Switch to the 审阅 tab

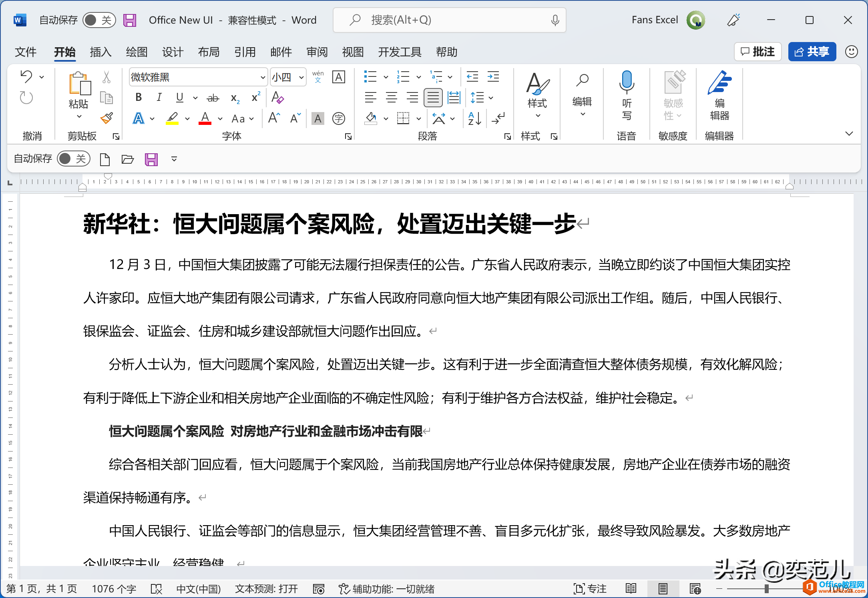tap(317, 52)
